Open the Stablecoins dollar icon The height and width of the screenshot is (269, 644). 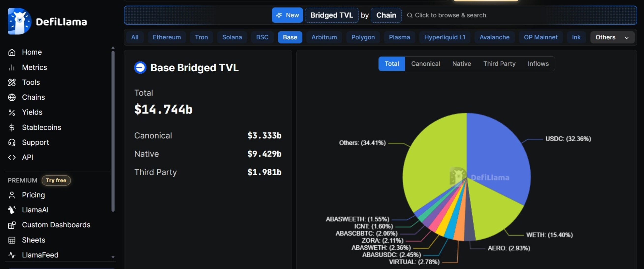point(12,127)
